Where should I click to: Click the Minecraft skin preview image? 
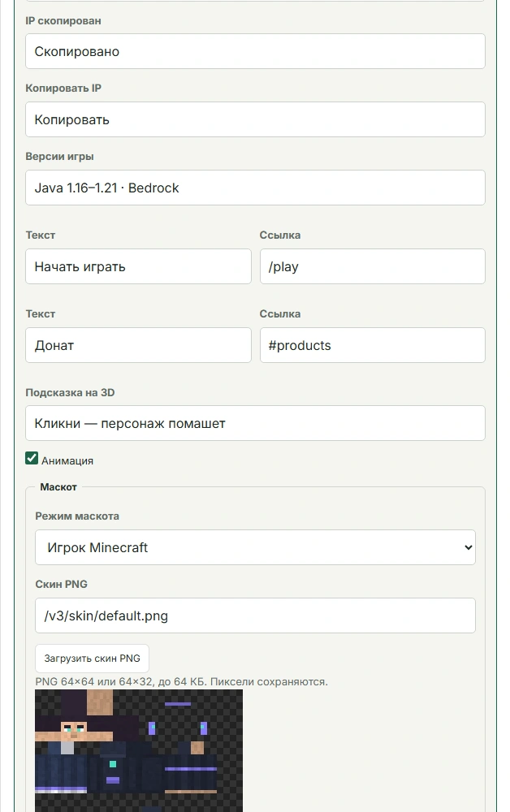pyautogui.click(x=139, y=750)
